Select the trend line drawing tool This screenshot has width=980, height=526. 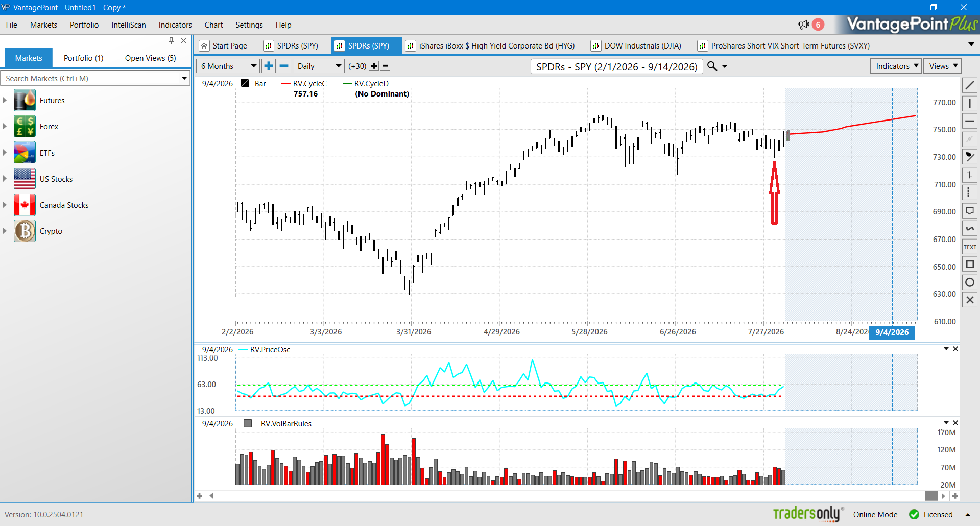[x=970, y=85]
